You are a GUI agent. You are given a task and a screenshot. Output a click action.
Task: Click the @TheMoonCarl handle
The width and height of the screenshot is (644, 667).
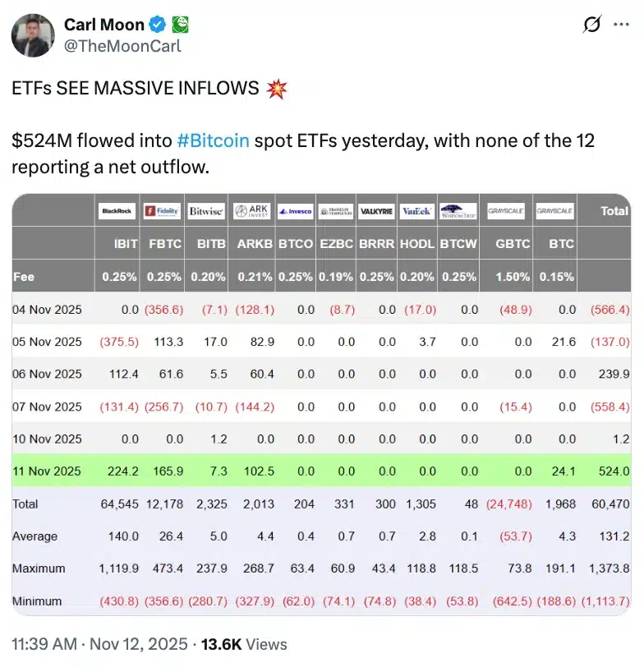[x=122, y=46]
